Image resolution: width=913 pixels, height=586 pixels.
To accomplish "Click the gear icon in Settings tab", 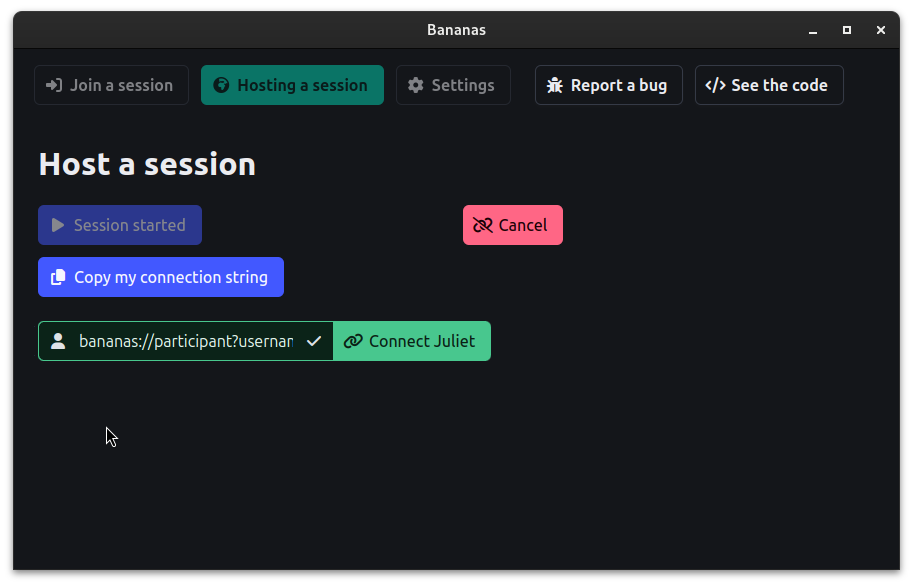I will coord(416,85).
